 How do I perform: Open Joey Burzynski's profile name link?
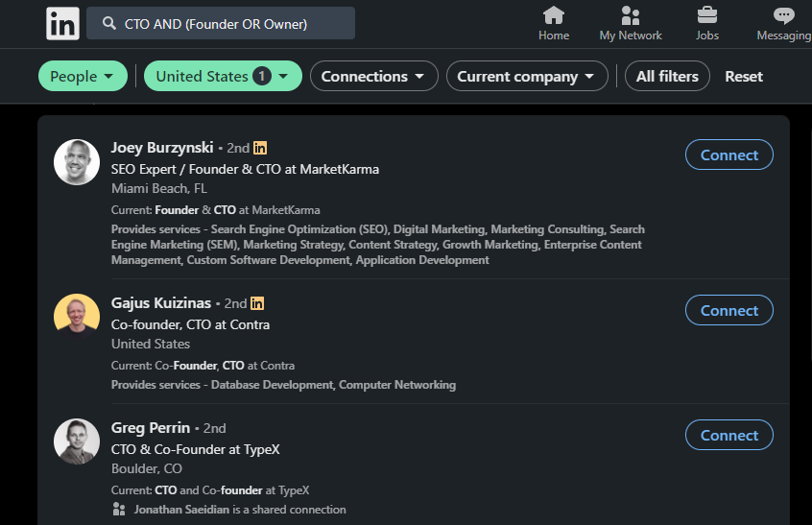[x=162, y=148]
